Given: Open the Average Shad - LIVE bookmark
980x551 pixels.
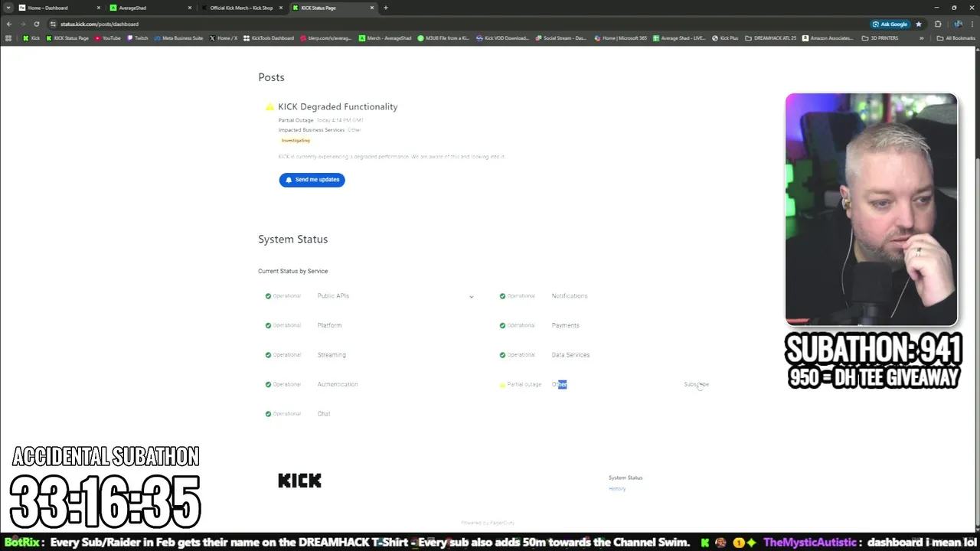Looking at the screenshot, I should [x=679, y=38].
